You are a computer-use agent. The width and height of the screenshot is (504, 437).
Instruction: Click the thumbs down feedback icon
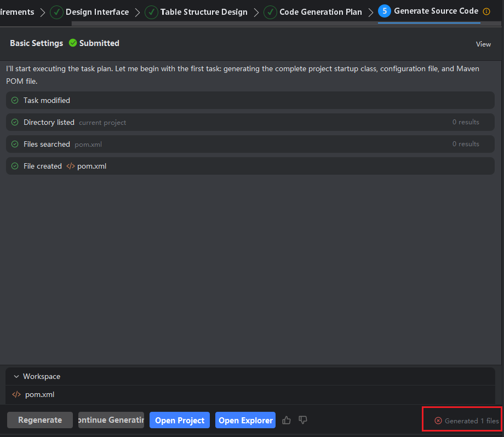[303, 420]
